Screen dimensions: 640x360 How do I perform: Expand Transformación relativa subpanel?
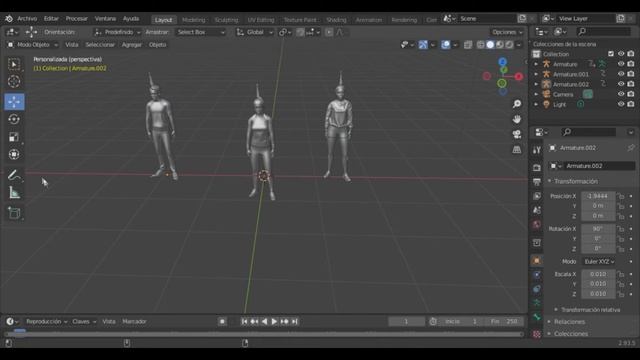point(590,310)
